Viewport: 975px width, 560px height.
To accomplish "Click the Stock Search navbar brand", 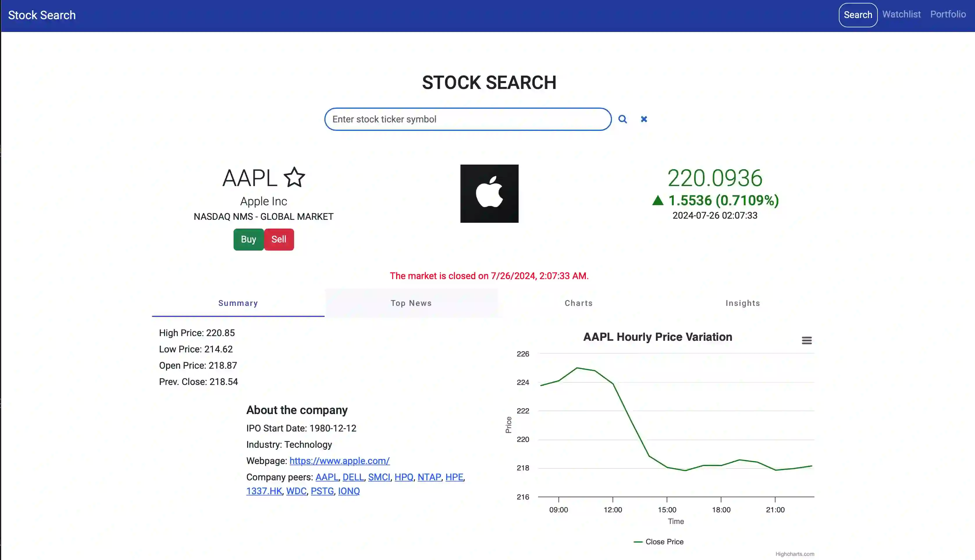I will point(42,15).
